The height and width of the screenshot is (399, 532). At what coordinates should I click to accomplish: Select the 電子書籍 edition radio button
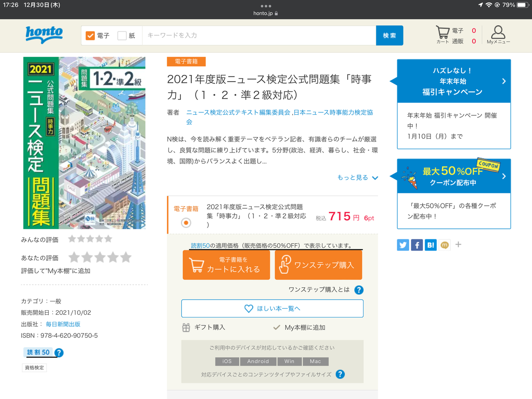(x=186, y=223)
